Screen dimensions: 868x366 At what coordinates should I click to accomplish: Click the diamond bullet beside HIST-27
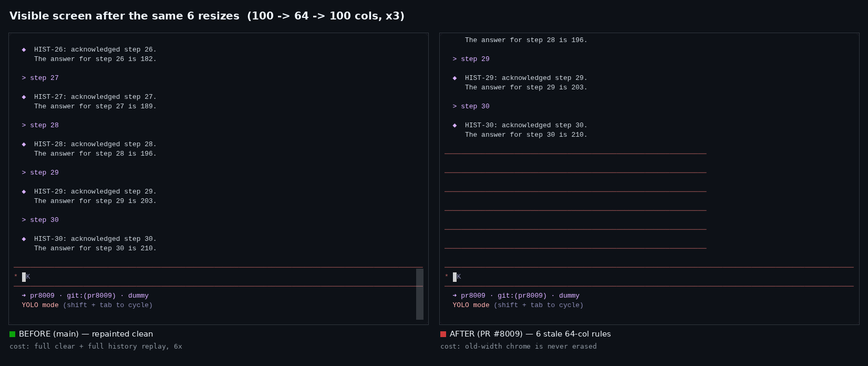pos(24,97)
